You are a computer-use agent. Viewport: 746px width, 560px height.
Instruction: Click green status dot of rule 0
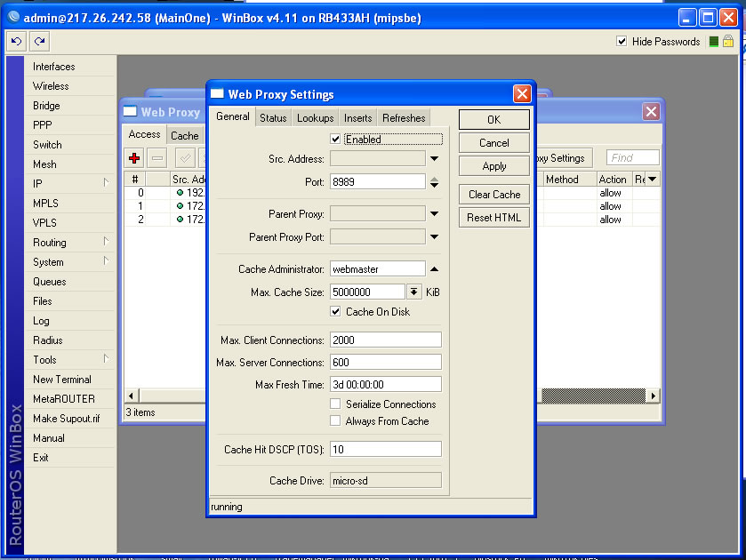pyautogui.click(x=180, y=193)
